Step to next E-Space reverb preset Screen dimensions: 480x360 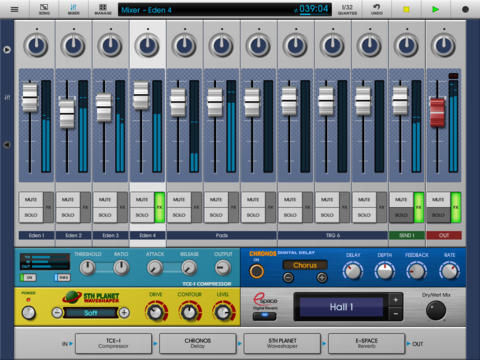(396, 300)
